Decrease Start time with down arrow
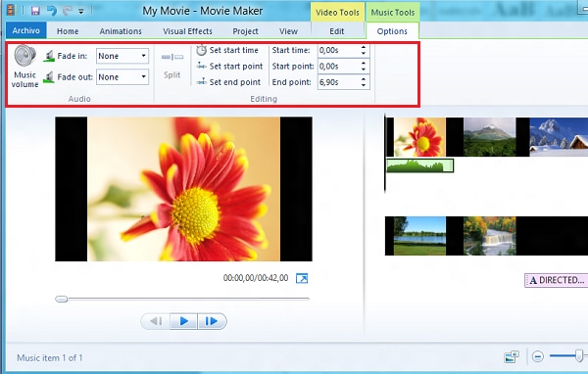 pyautogui.click(x=364, y=53)
